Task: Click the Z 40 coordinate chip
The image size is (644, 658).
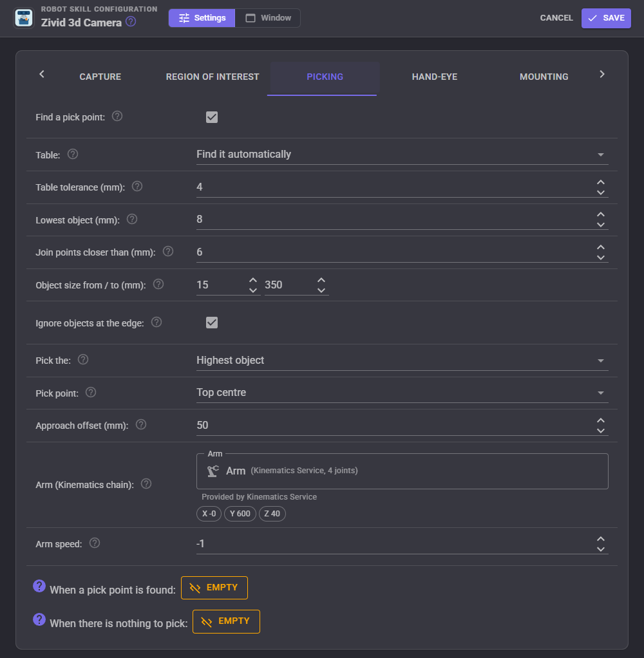Action: click(272, 514)
